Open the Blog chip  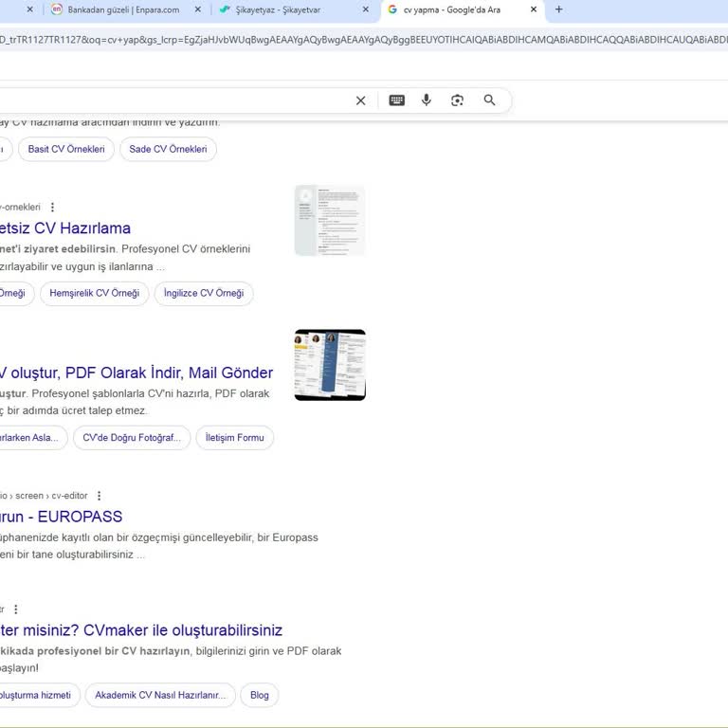point(260,695)
